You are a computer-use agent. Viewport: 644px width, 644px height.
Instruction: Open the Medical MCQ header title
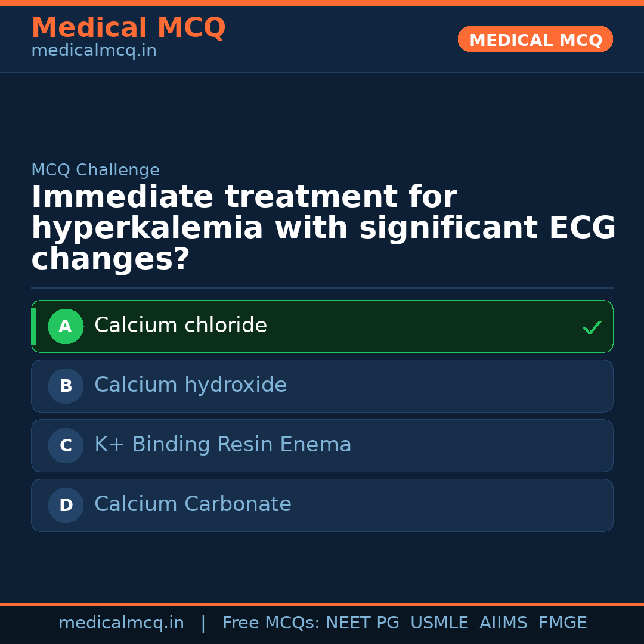(128, 28)
